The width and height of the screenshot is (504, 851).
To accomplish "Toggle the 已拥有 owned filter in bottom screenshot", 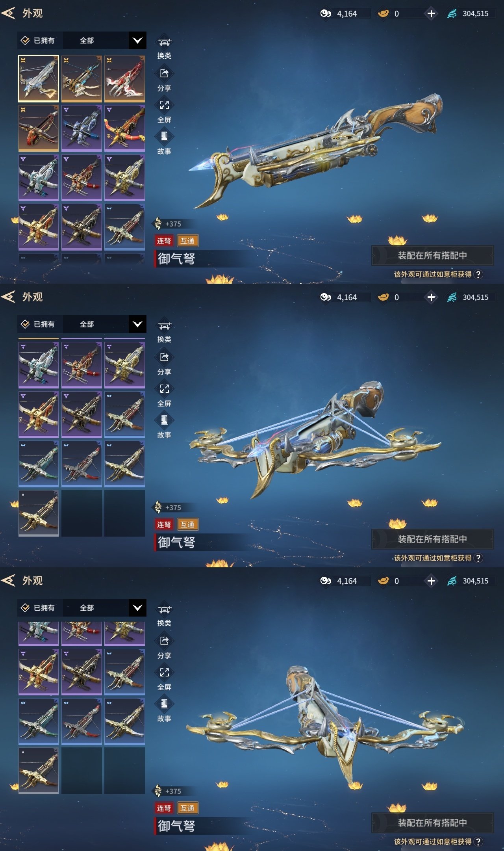I will click(38, 608).
